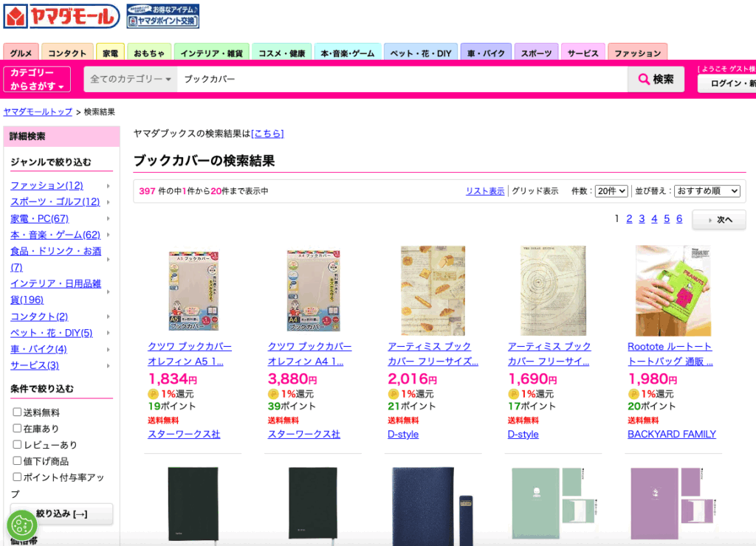756x546 pixels.
Task: Click the 絞り込み filter button
Action: pyautogui.click(x=62, y=514)
